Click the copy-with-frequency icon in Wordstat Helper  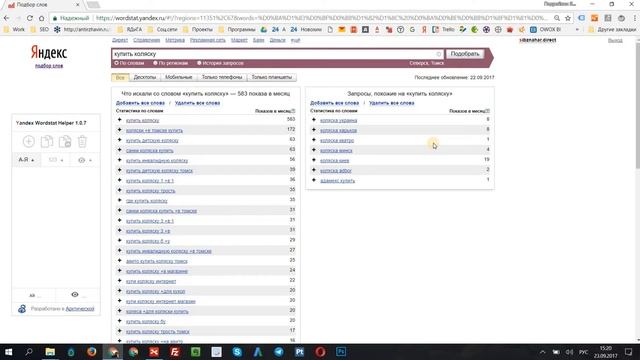click(x=65, y=142)
